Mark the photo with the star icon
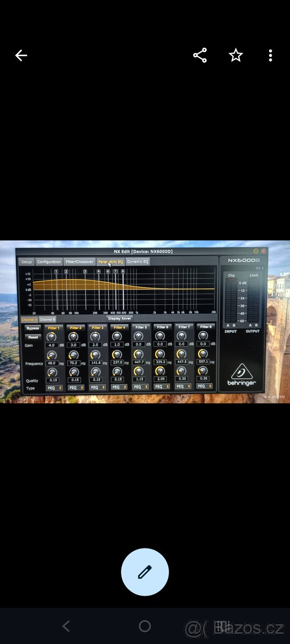The width and height of the screenshot is (290, 644). coord(236,55)
